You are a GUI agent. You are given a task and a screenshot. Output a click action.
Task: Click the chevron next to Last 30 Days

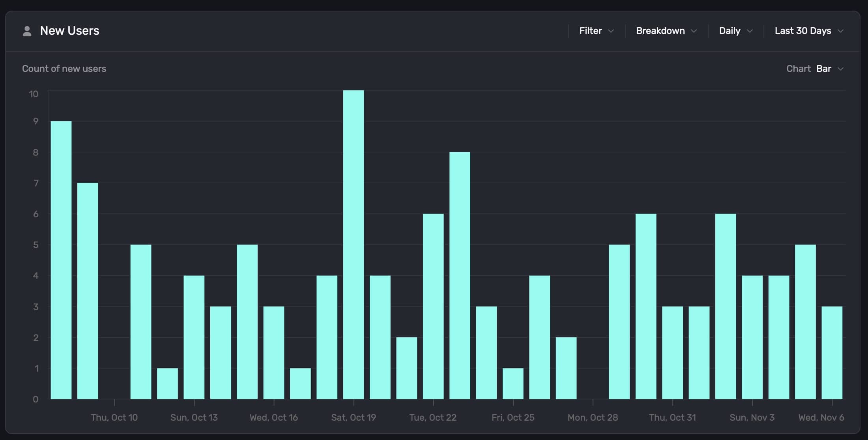click(841, 31)
